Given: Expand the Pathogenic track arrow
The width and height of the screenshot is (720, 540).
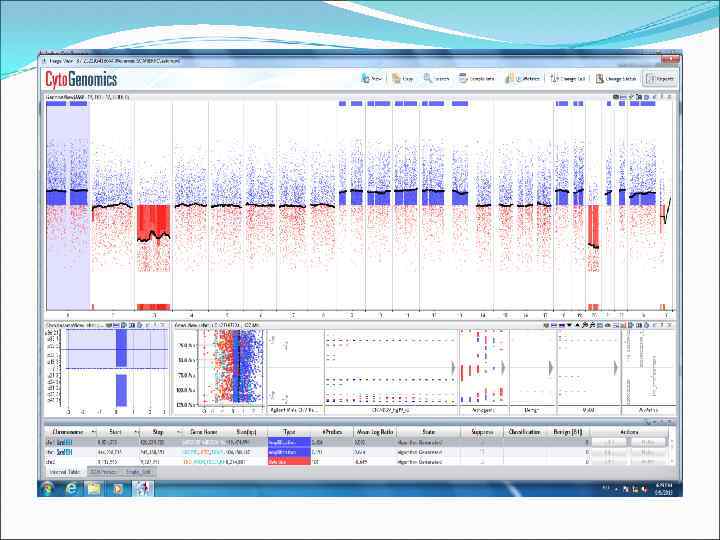Looking at the screenshot, I should (504, 367).
